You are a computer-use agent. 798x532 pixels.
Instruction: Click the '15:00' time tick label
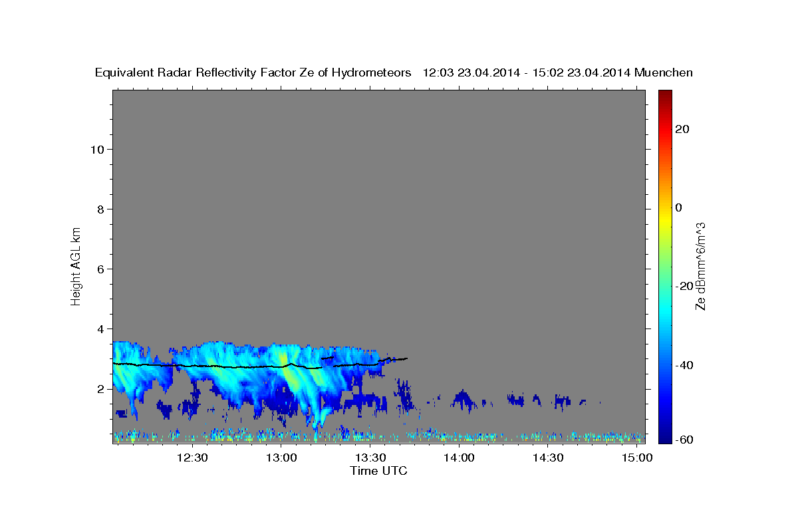[636, 458]
